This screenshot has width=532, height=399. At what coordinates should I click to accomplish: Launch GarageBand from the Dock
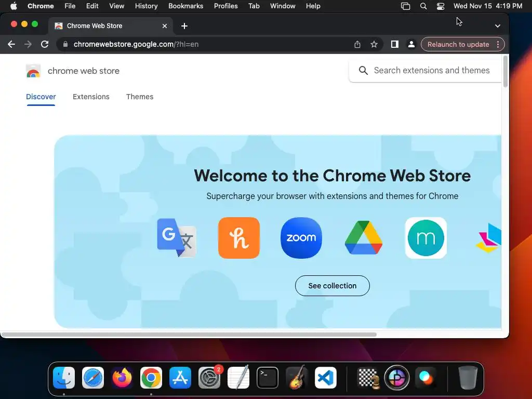point(297,378)
